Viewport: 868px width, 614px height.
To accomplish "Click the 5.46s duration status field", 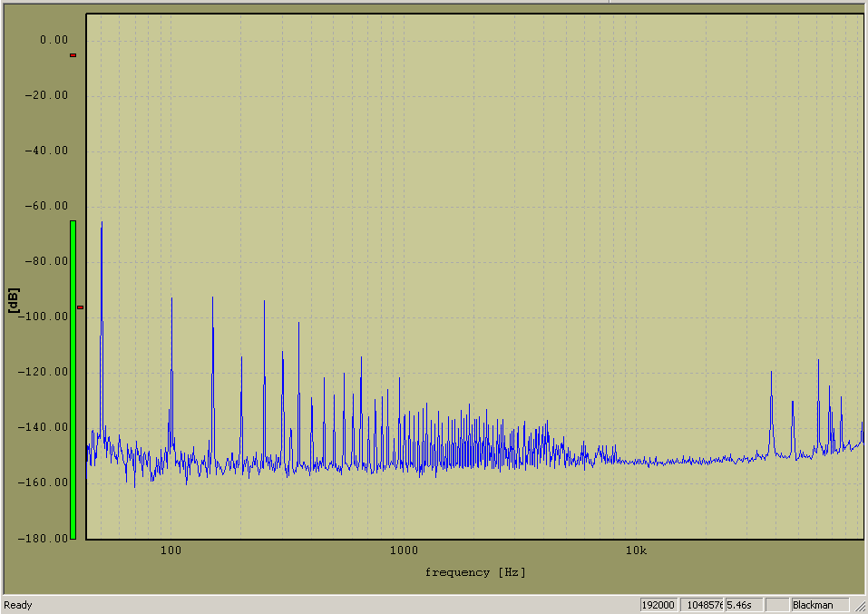I will (744, 605).
